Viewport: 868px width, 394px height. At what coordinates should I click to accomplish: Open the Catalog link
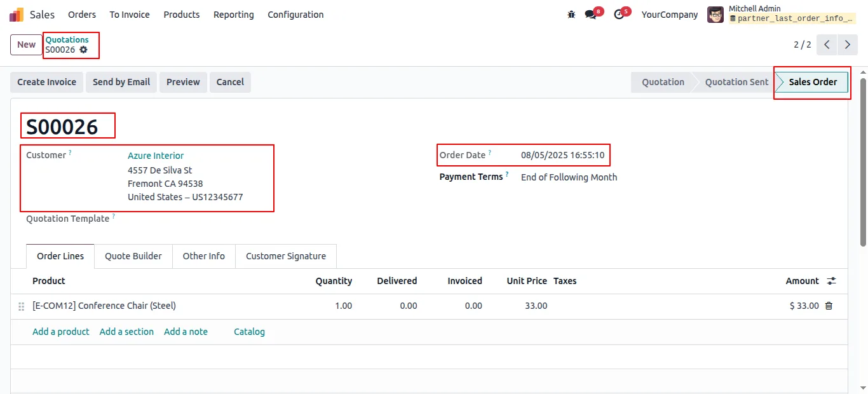pos(249,332)
